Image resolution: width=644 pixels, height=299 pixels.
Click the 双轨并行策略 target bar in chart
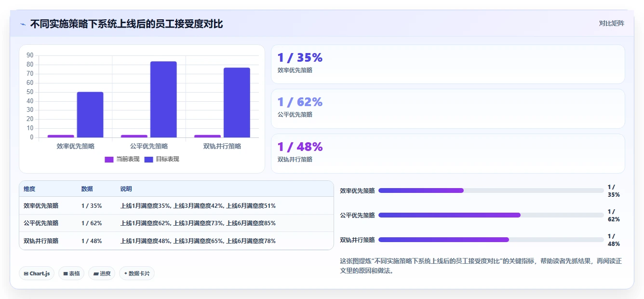tap(237, 103)
